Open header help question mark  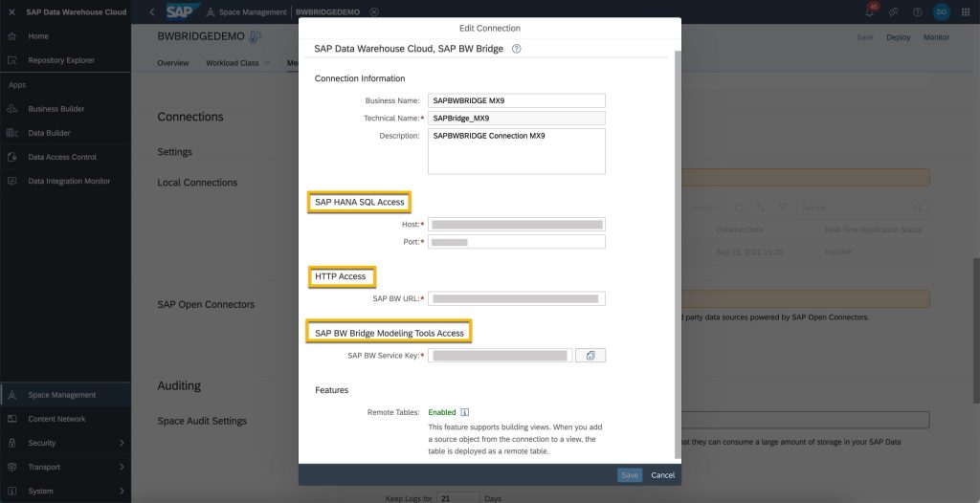pos(918,11)
